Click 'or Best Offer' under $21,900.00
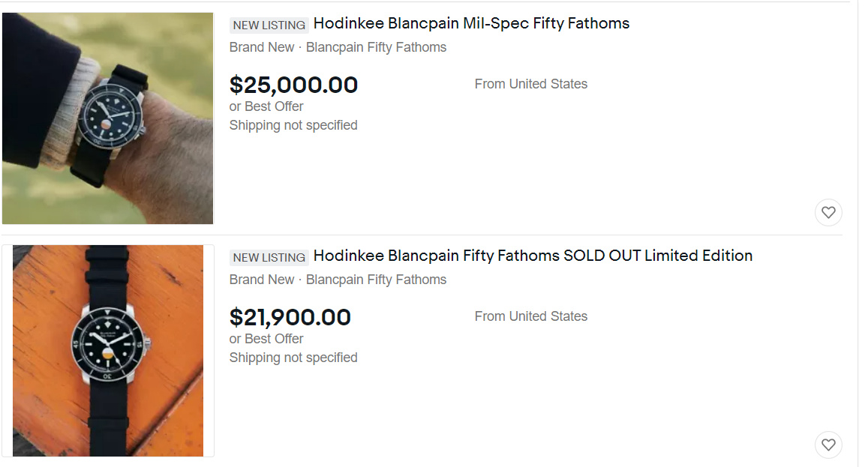 tap(266, 339)
